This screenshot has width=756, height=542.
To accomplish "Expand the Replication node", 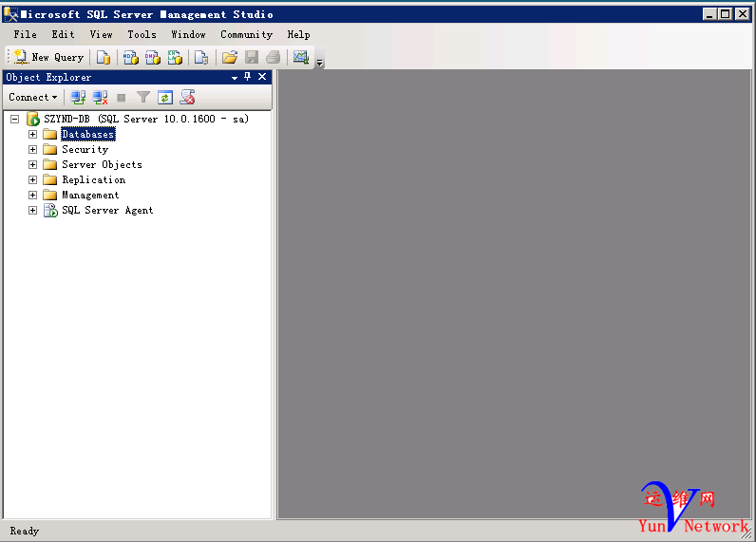I will click(x=32, y=179).
